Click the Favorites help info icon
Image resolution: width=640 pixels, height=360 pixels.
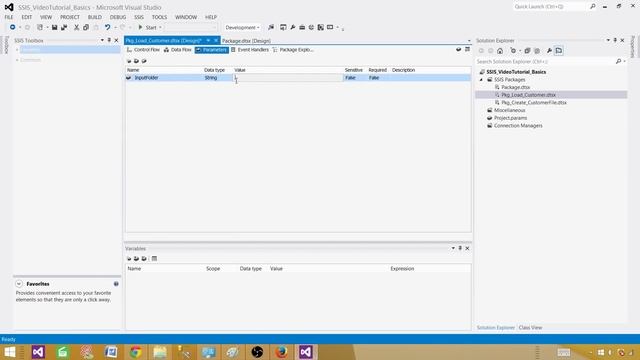pos(116,284)
